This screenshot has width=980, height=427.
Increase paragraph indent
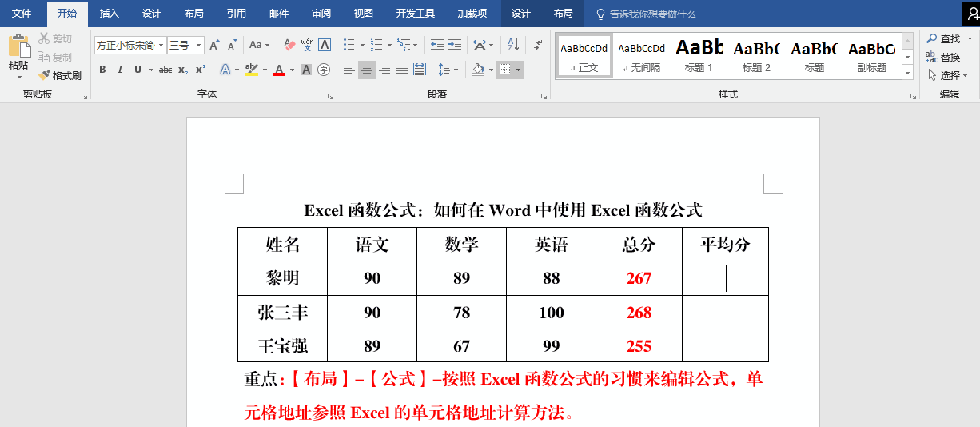[x=455, y=46]
